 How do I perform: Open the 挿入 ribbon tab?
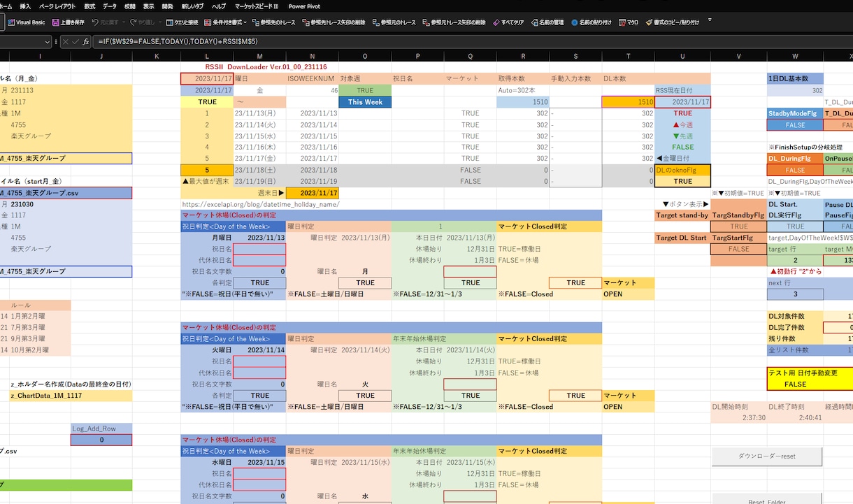[25, 6]
